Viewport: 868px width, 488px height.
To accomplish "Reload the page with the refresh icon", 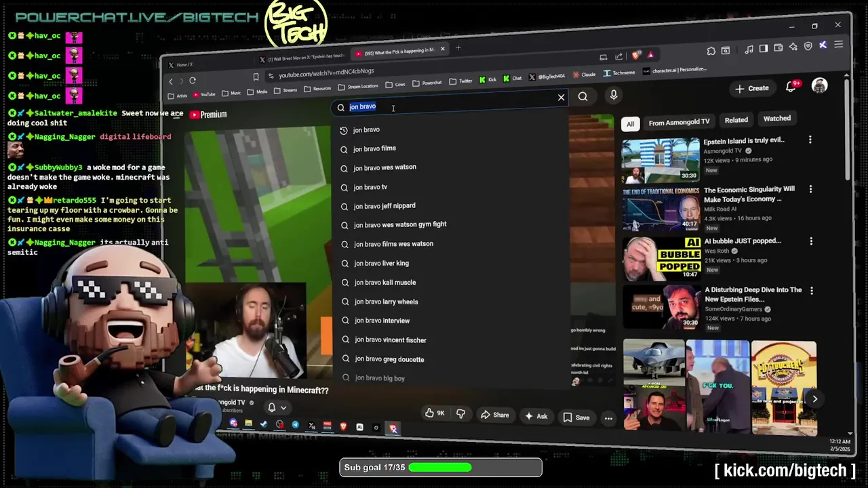I will pos(193,80).
